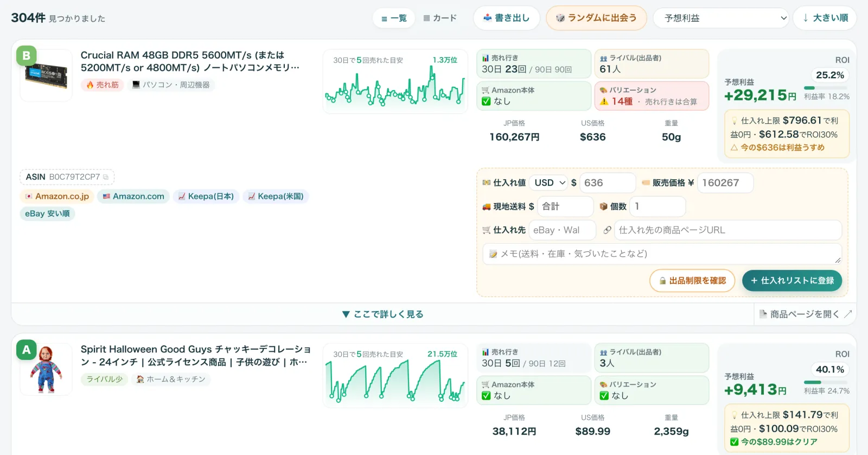Open the USD currency dropdown
This screenshot has height=455, width=868.
click(x=548, y=183)
